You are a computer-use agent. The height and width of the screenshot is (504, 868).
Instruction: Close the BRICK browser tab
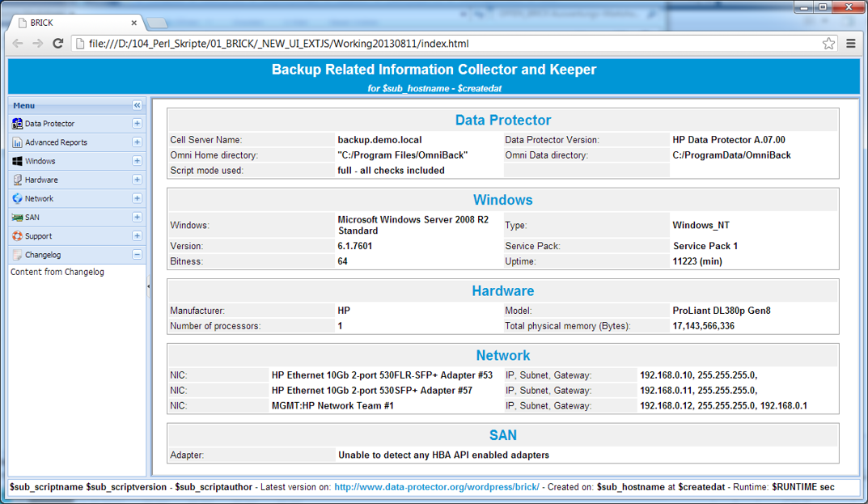[134, 23]
